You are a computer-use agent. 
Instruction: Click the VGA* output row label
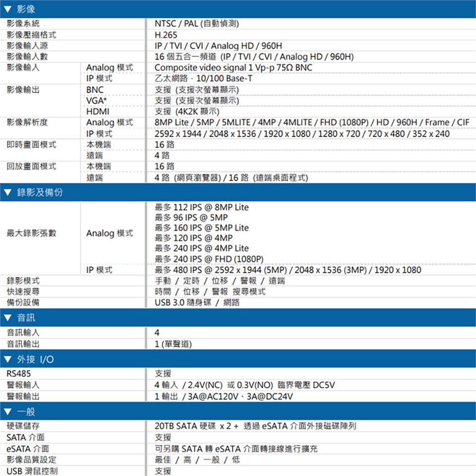(97, 101)
